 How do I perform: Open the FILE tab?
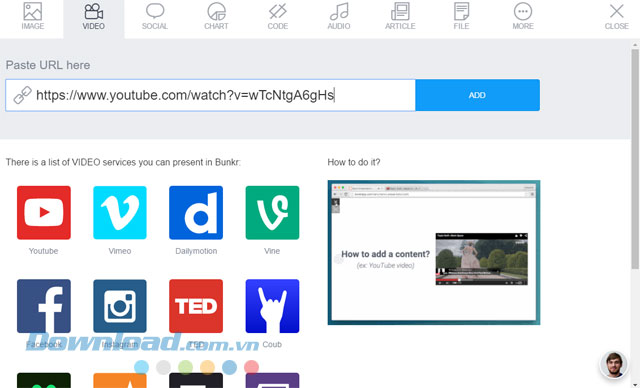click(x=462, y=17)
